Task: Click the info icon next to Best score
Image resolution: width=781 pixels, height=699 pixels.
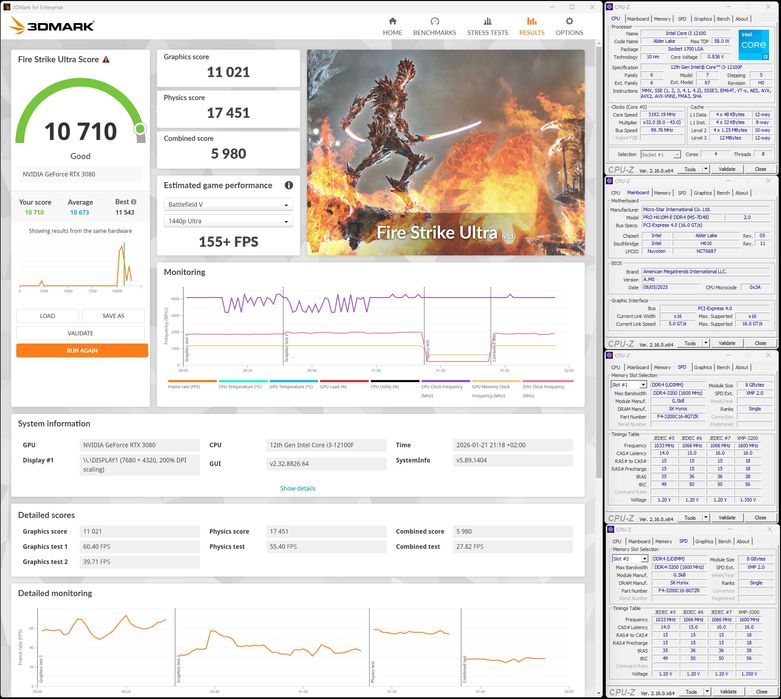Action: pos(133,202)
